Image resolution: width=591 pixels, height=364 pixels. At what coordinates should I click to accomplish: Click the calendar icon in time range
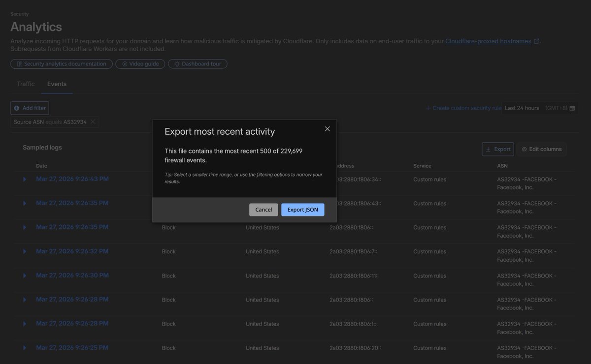(x=572, y=108)
